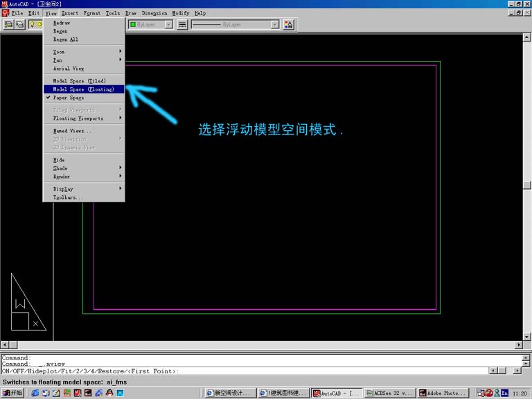Open the Layers dialog icon in the toolbar
The width and height of the screenshot is (532, 399).
(20, 24)
